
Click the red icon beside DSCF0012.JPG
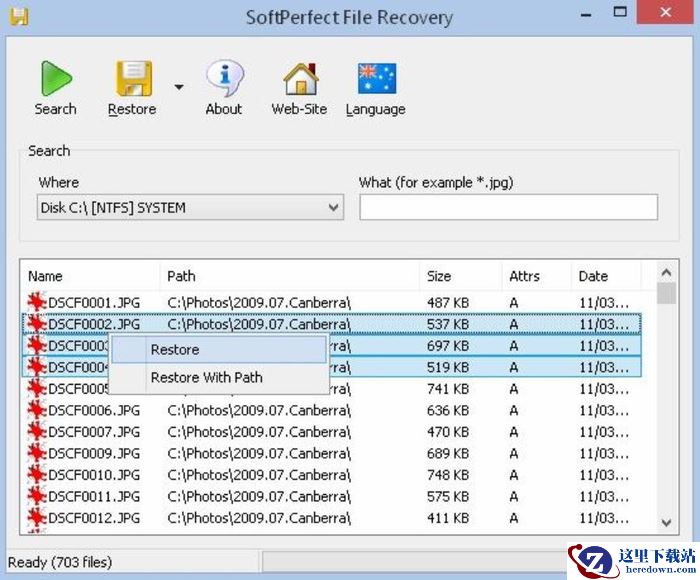[x=37, y=517]
